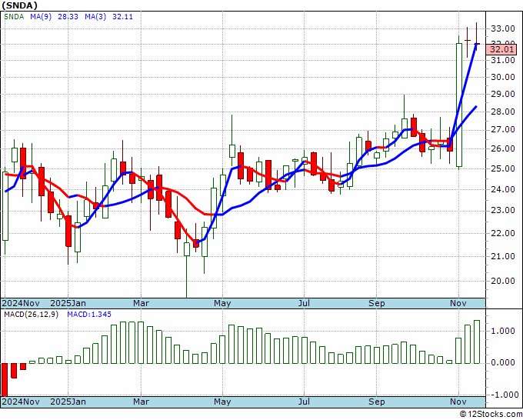
Task: Click the 1.000 MACD axis label
Action: (x=505, y=331)
